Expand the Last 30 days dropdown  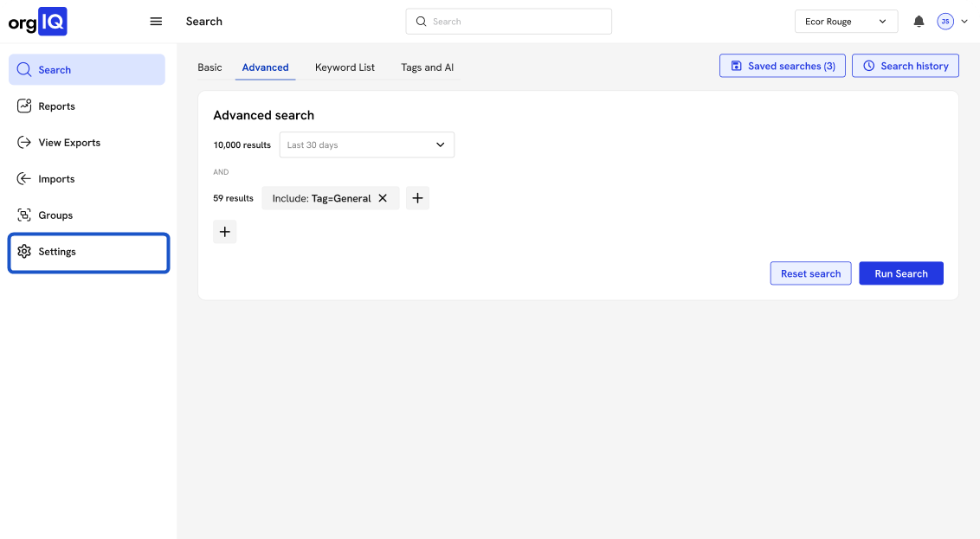tap(366, 145)
